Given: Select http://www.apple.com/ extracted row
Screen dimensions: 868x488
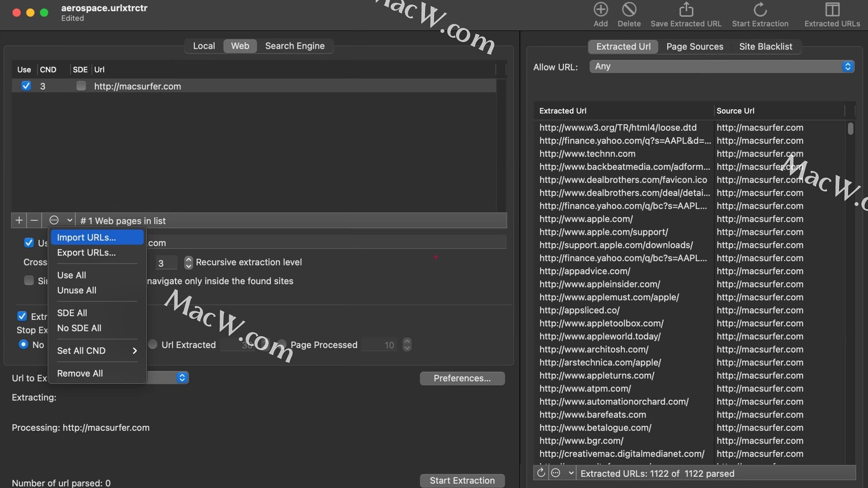Looking at the screenshot, I should pos(690,219).
